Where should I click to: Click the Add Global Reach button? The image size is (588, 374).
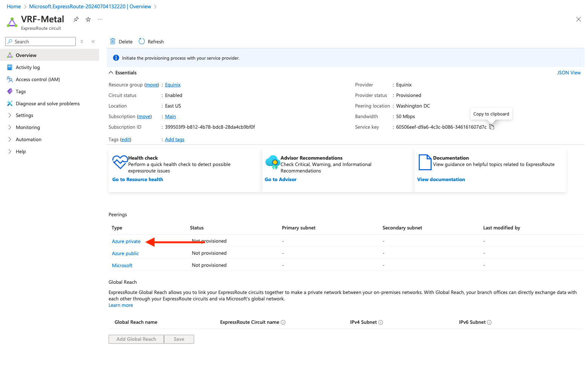point(136,339)
